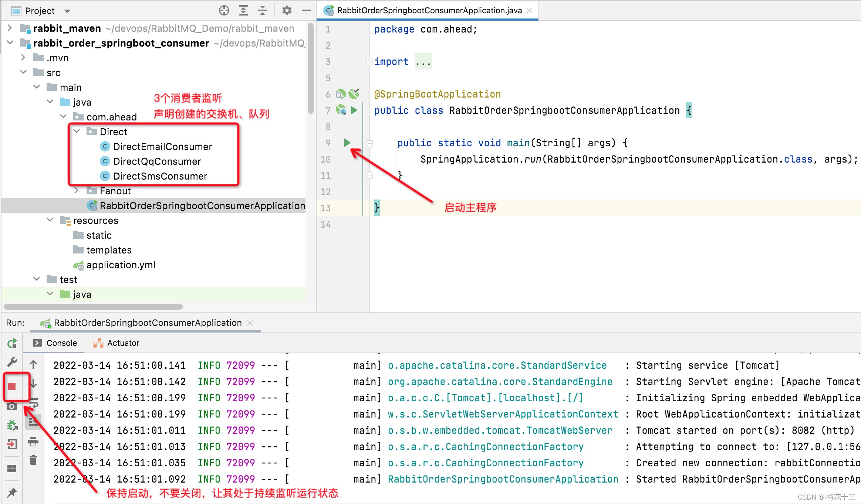Click the Collapse All icon in Project toolbar
Viewport: 861px width, 504px height.
[263, 11]
